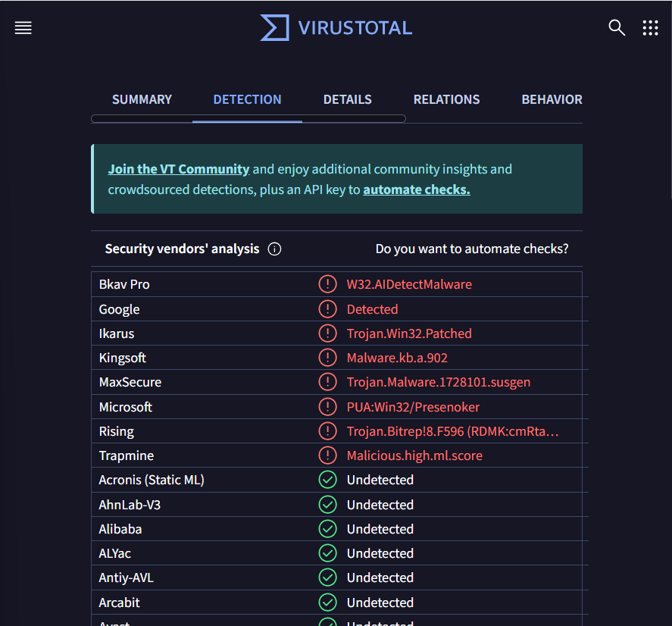Click the checkmark icon in ALYac row

coord(327,553)
